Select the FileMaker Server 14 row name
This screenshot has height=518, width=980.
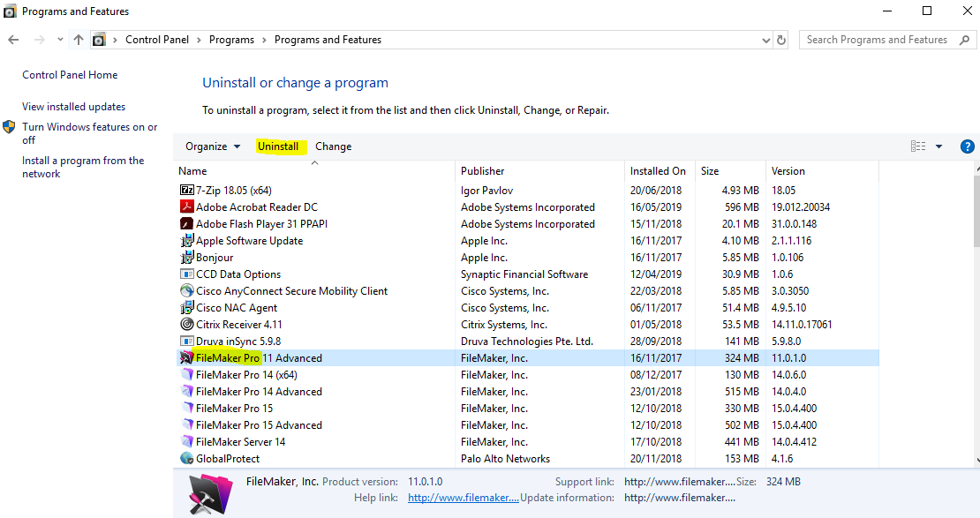(x=241, y=442)
